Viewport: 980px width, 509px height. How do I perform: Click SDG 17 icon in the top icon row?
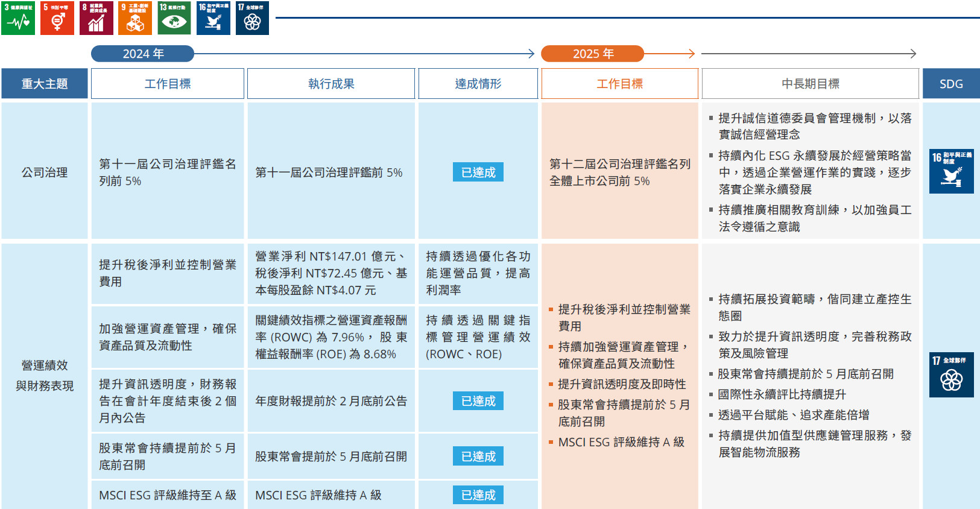tap(252, 18)
